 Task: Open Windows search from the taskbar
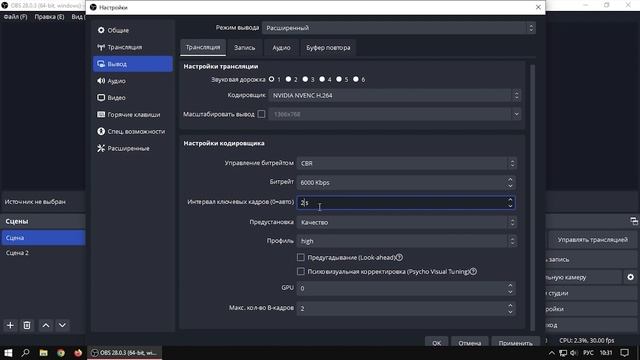(x=25, y=353)
